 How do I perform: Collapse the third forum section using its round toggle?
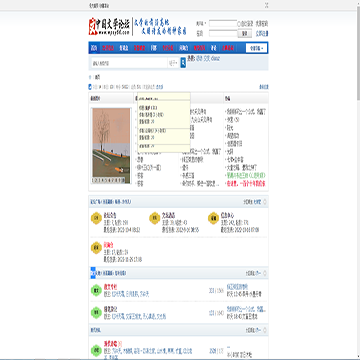click(x=265, y=330)
